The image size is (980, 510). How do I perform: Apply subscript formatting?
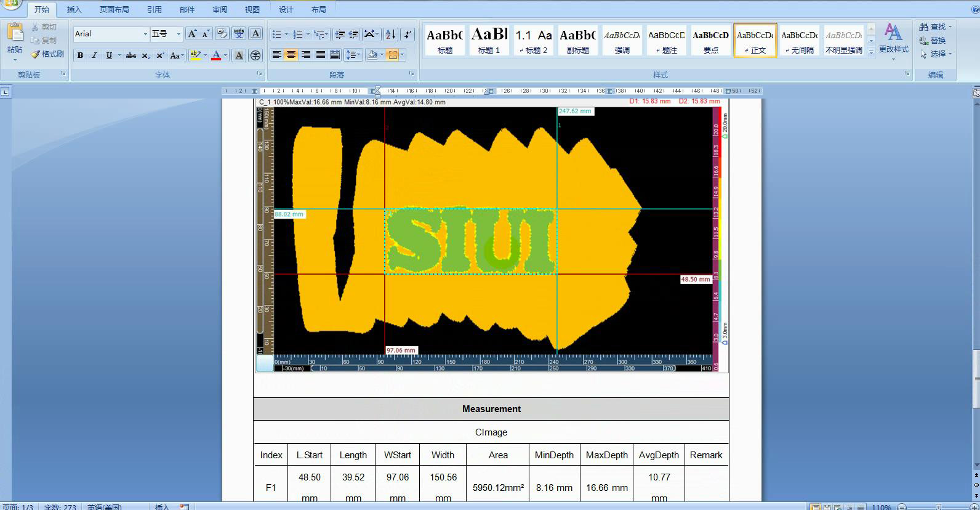coord(145,55)
